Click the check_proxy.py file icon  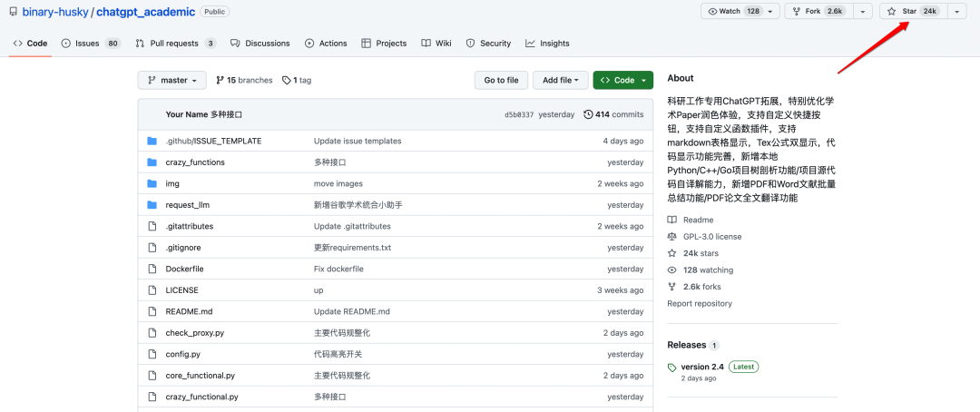(x=152, y=333)
